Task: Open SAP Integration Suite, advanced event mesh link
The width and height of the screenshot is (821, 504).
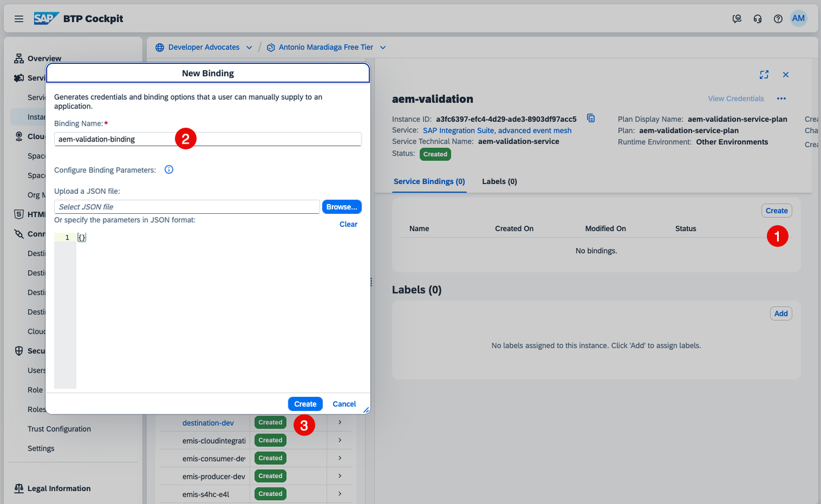Action: 497,131
